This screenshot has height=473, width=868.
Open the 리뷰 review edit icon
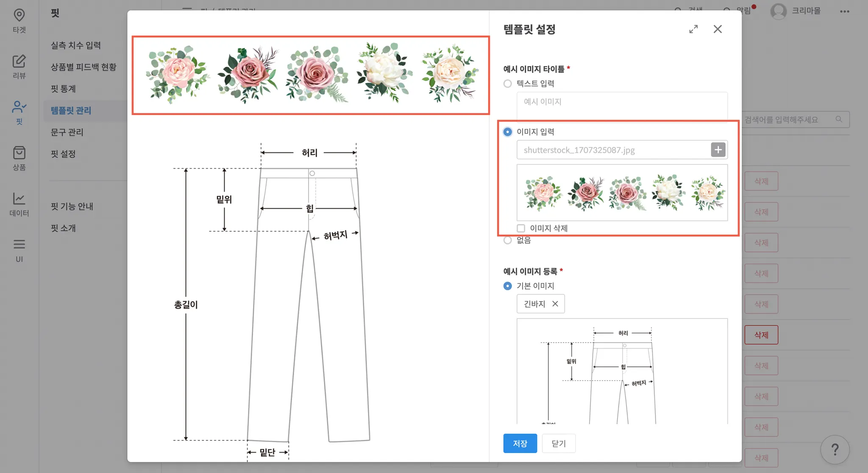(x=19, y=62)
